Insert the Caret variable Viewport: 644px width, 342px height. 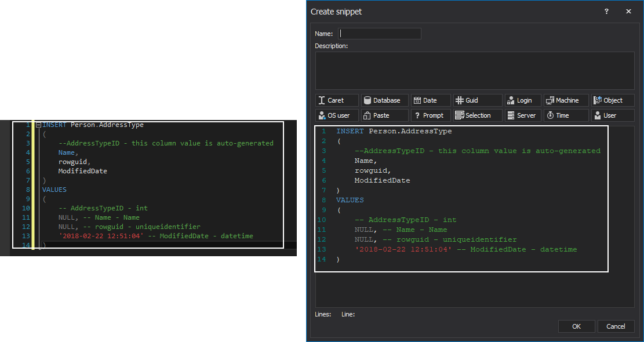coord(337,100)
